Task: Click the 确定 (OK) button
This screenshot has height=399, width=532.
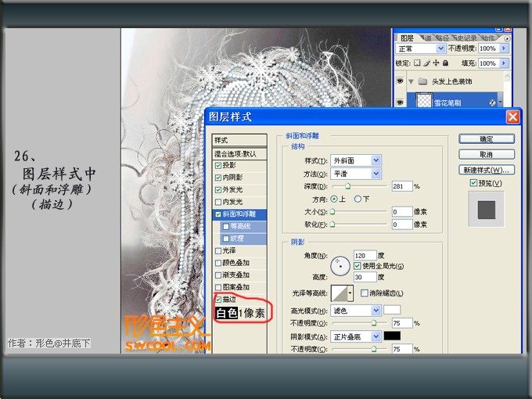Action: [487, 138]
